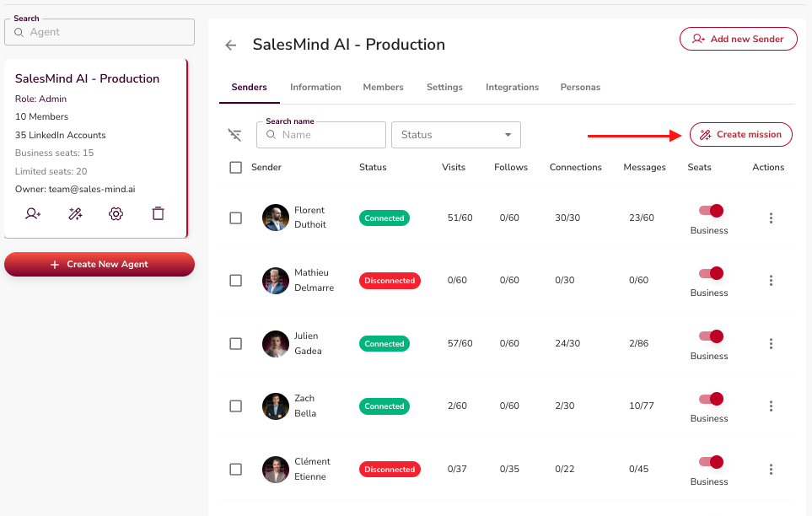Click trash delete icon in agent card
The height and width of the screenshot is (516, 812).
[x=158, y=213]
